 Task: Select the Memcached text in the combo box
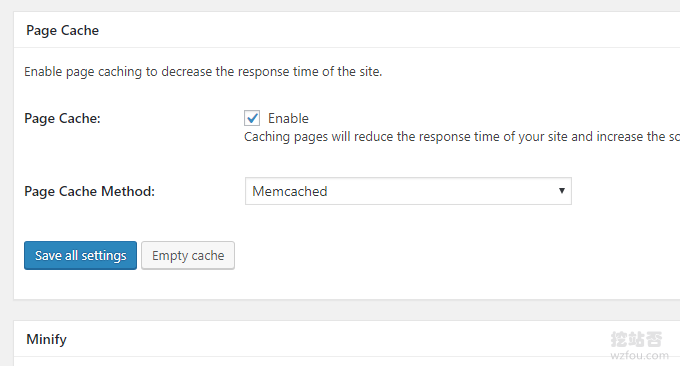click(x=290, y=191)
